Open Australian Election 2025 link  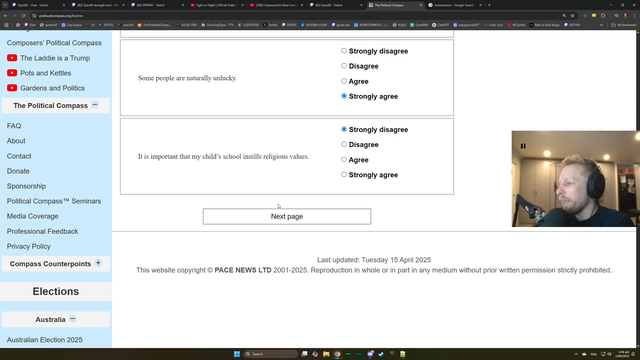point(44,340)
